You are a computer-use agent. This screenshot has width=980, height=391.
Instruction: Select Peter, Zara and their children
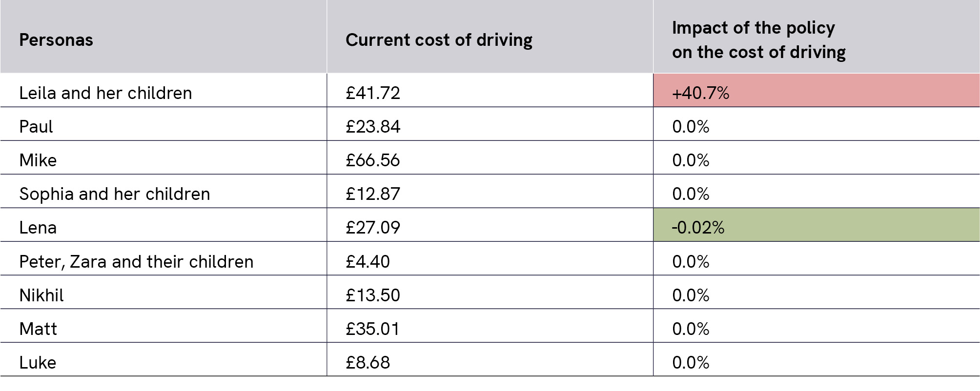[x=136, y=261]
